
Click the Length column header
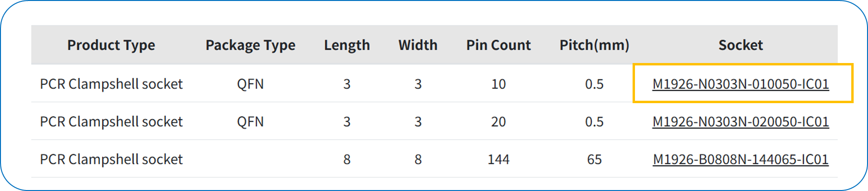pos(347,45)
